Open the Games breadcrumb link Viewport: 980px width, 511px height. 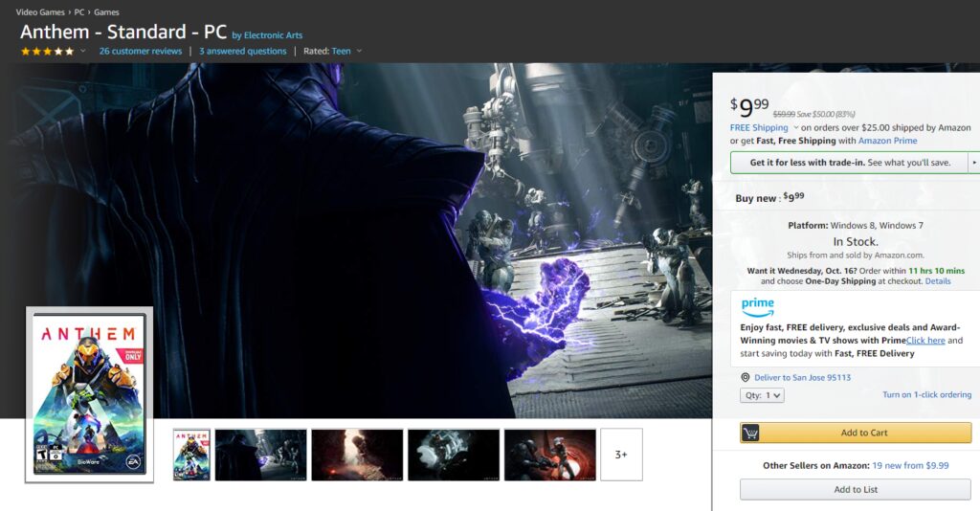coord(106,11)
